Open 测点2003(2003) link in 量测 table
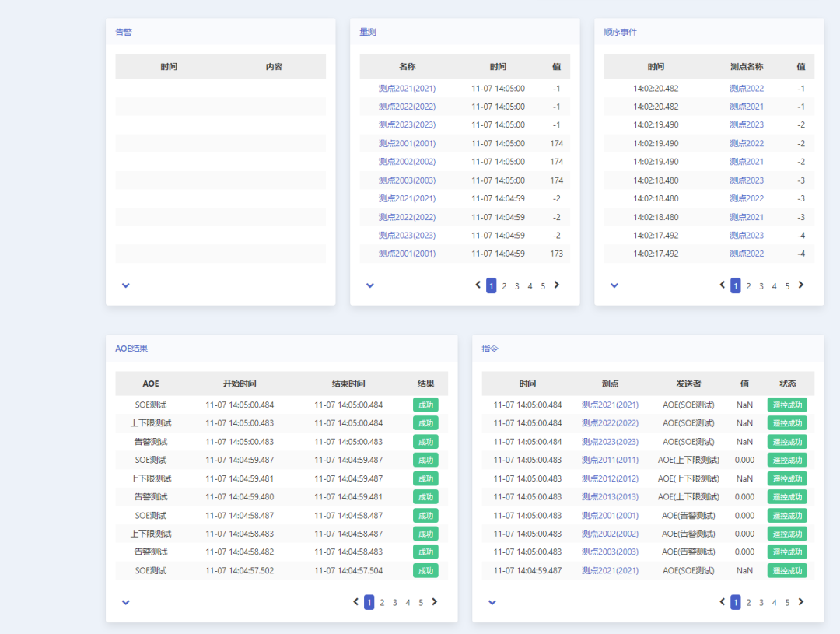The height and width of the screenshot is (634, 840). click(x=407, y=180)
